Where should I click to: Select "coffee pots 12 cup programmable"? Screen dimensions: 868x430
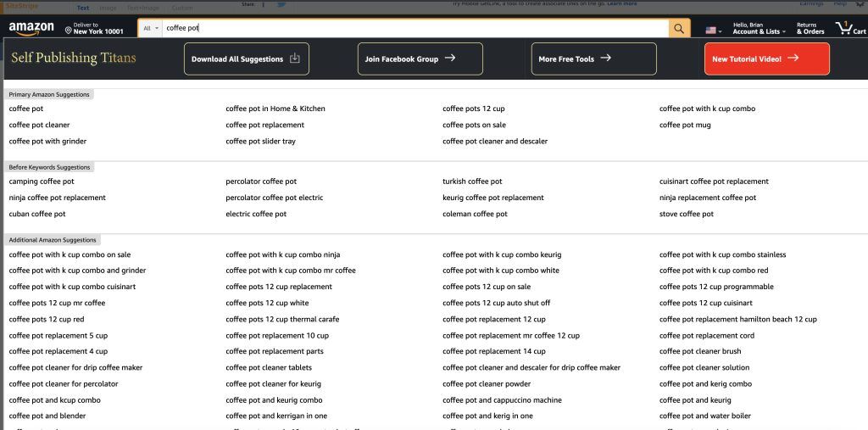716,287
